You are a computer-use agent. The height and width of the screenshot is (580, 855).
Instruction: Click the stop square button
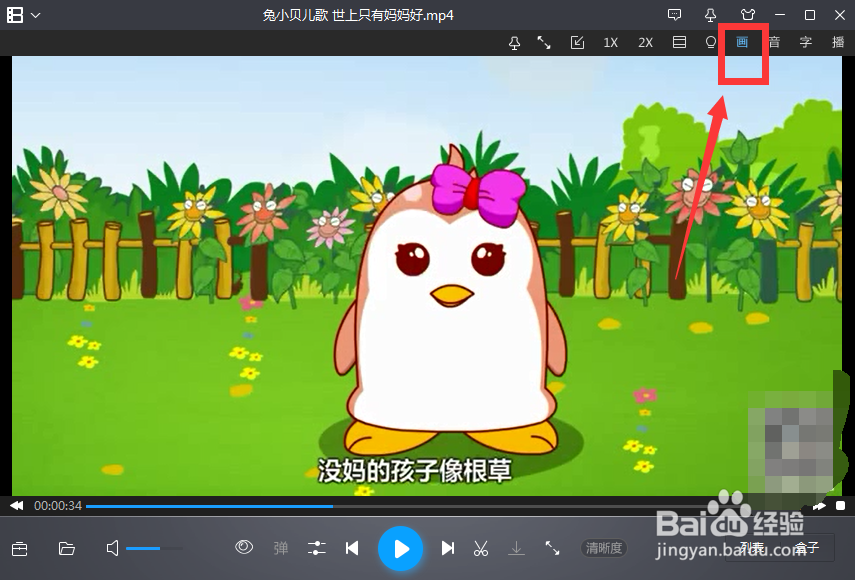coord(840,506)
